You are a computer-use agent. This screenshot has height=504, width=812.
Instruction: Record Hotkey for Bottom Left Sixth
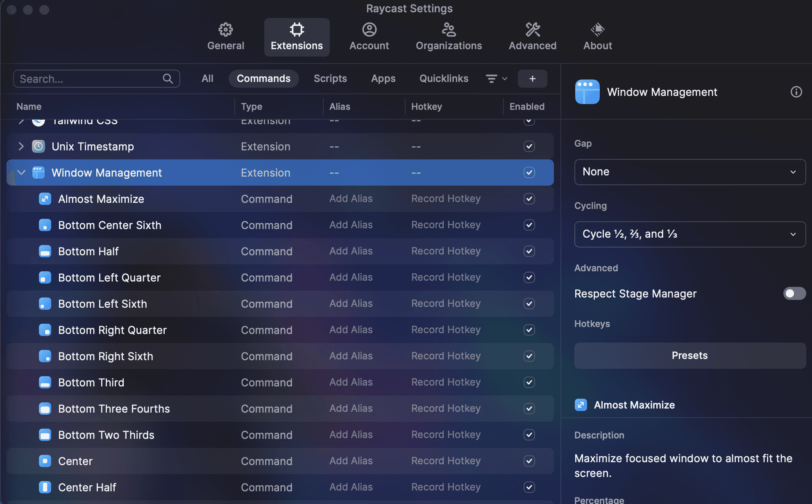point(446,304)
